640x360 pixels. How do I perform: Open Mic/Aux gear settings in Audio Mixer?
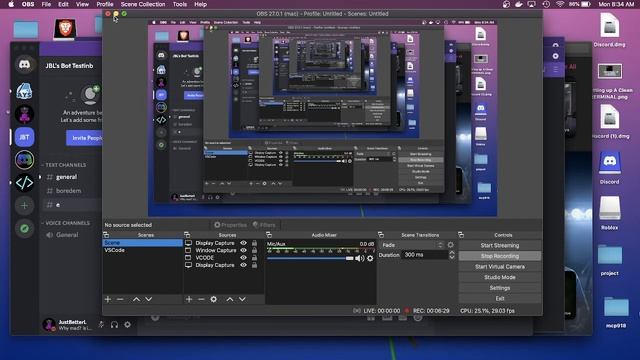coord(370,258)
